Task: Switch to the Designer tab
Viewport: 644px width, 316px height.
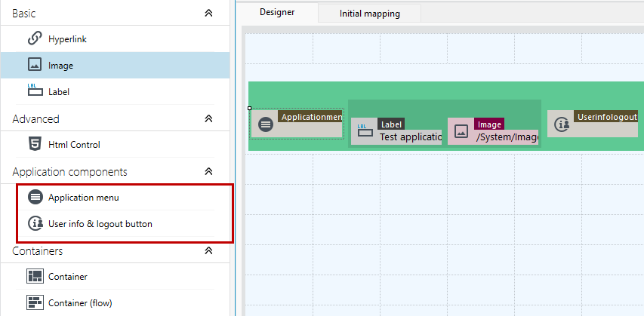Action: click(x=277, y=12)
